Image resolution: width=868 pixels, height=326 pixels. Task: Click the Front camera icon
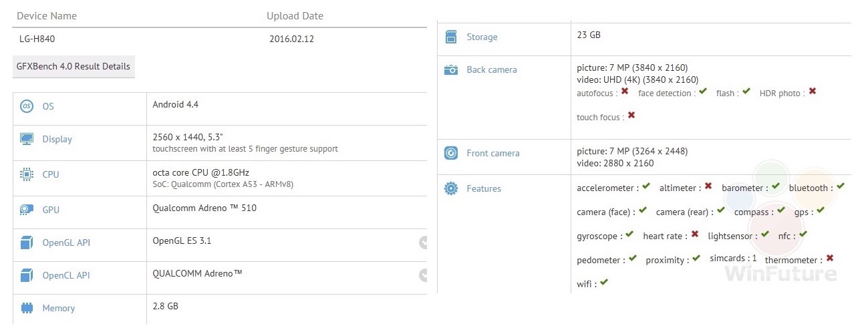coord(451,153)
